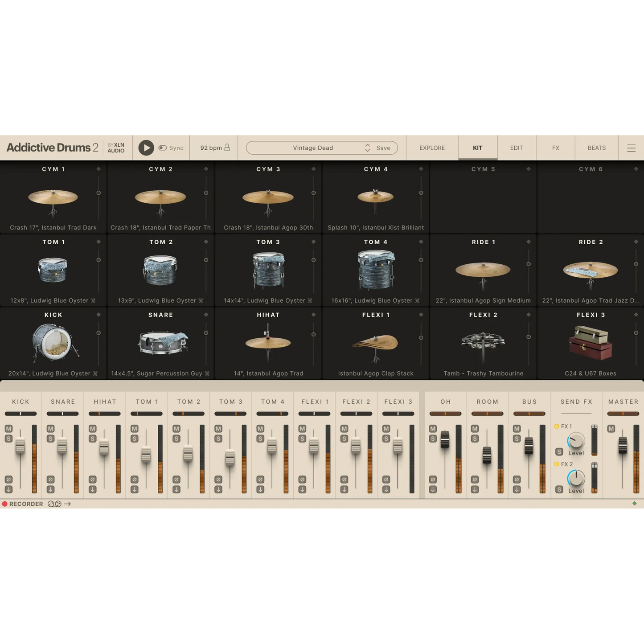Click the skull icon beside the Kick drum name
This screenshot has width=644, height=644.
coord(95,373)
